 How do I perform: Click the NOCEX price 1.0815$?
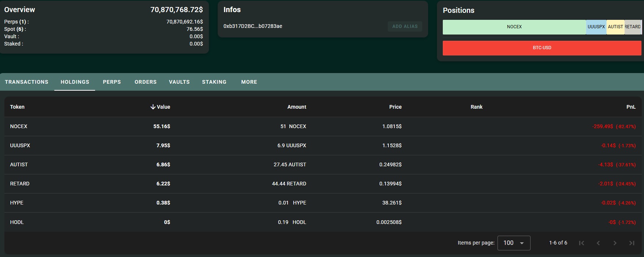392,126
